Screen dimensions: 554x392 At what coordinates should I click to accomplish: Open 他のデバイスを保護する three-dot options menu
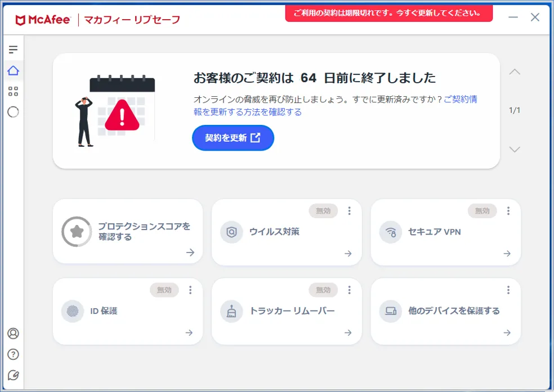point(508,290)
